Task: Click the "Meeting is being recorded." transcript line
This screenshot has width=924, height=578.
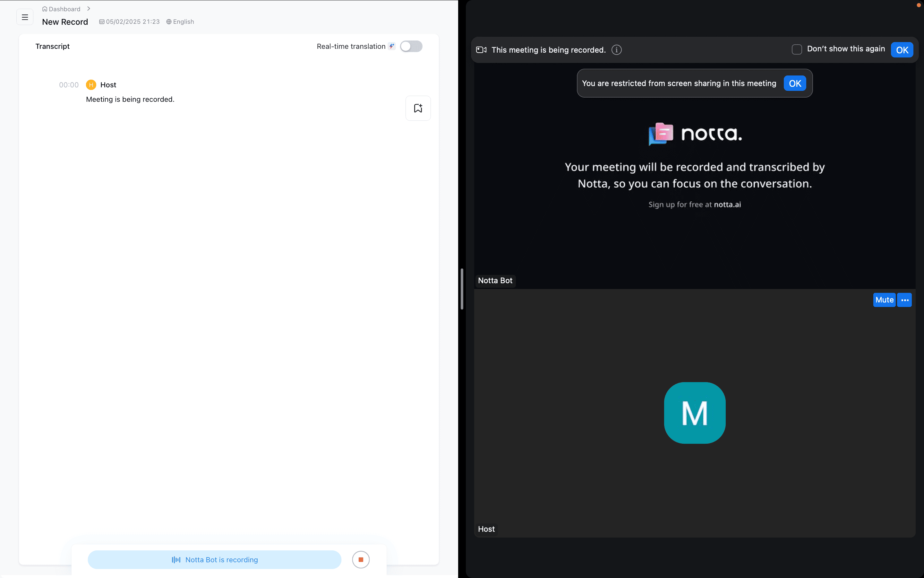Action: coord(130,100)
